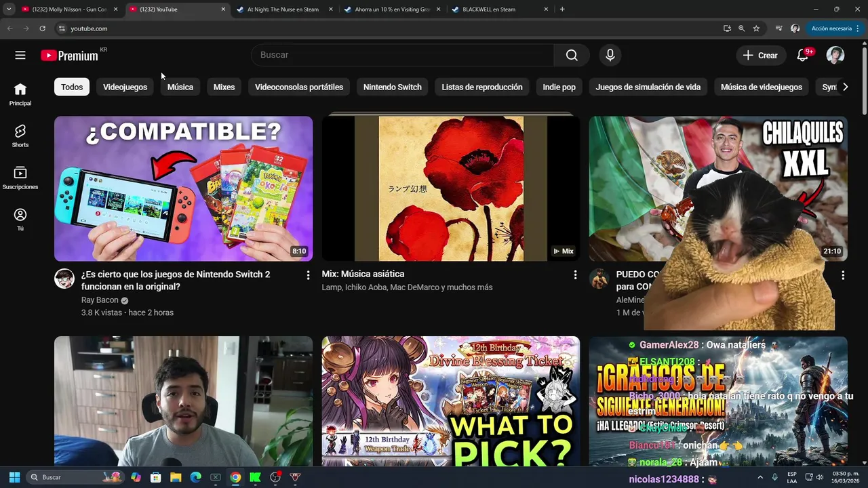Launch Microsoft Edge from taskbar
Viewport: 868px width, 488px height.
[x=195, y=477]
